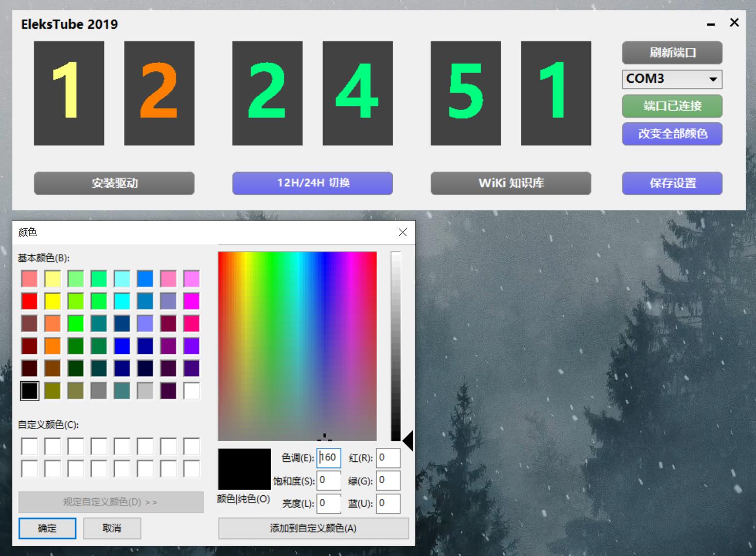Click 添加到自定义颜色 button
This screenshot has height=556, width=756.
click(313, 528)
